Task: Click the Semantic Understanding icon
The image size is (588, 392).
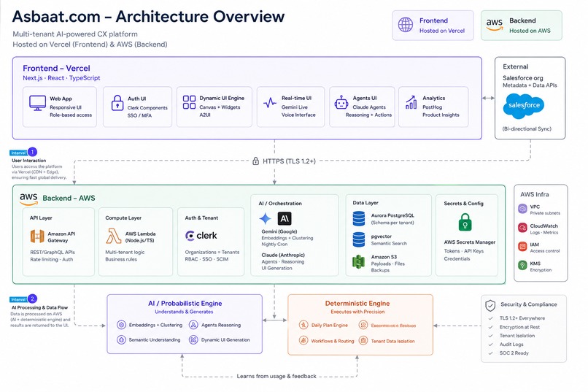Action: point(121,340)
